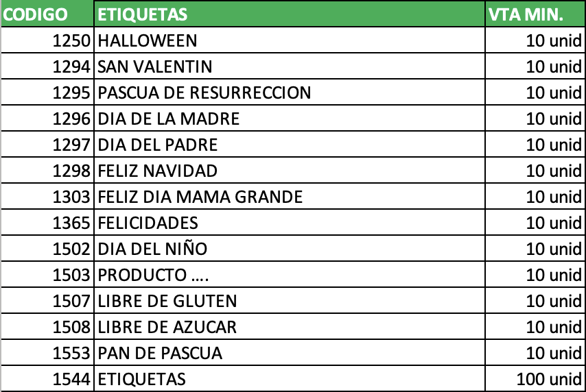Select the CODIGO header cell
Image resolution: width=586 pixels, height=392 pixels.
pyautogui.click(x=47, y=14)
